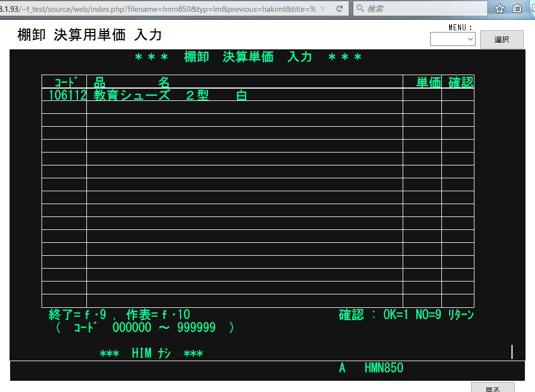Expand the MENU dropdown list
The width and height of the screenshot is (535, 392).
[x=453, y=39]
